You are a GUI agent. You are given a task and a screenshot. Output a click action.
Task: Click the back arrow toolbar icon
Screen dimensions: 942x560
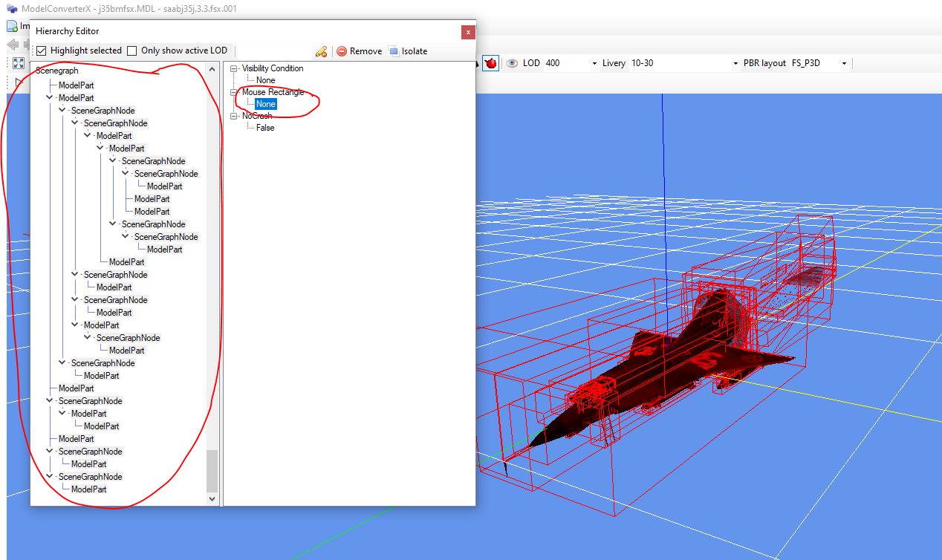pyautogui.click(x=13, y=45)
